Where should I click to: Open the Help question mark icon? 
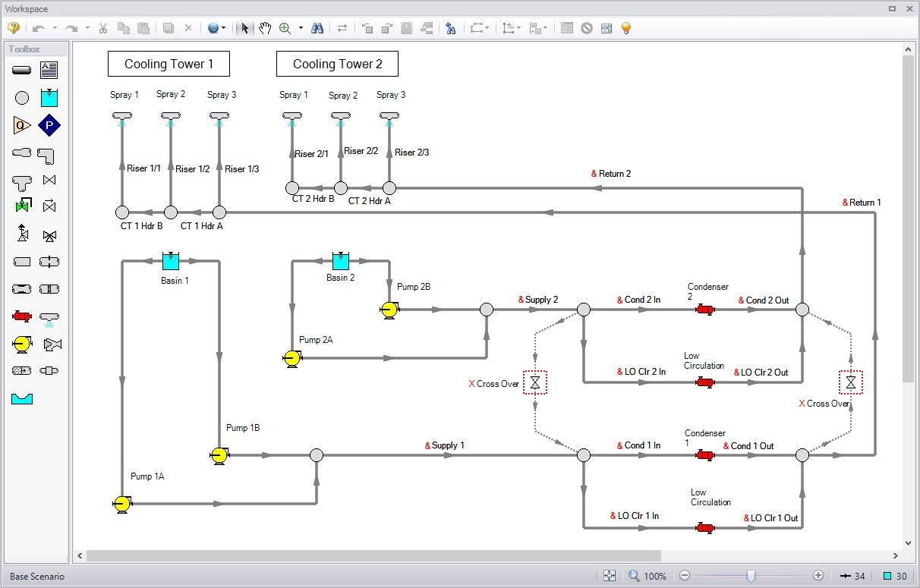pyautogui.click(x=13, y=28)
